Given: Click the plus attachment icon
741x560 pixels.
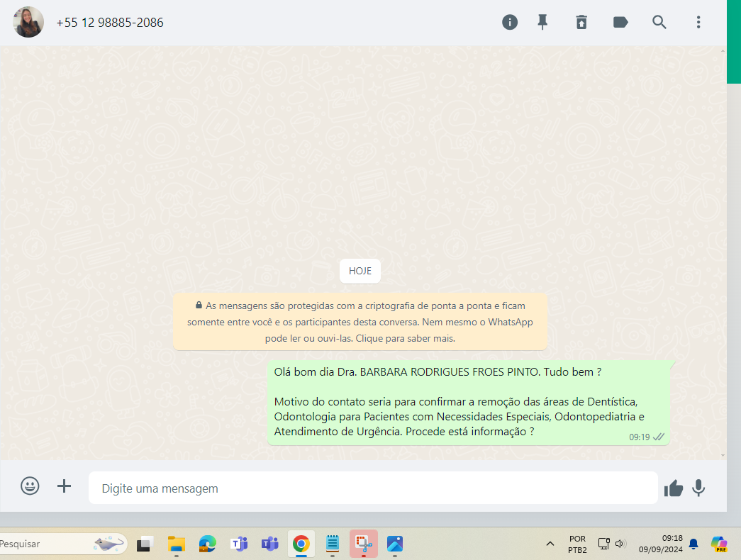Looking at the screenshot, I should [x=65, y=486].
